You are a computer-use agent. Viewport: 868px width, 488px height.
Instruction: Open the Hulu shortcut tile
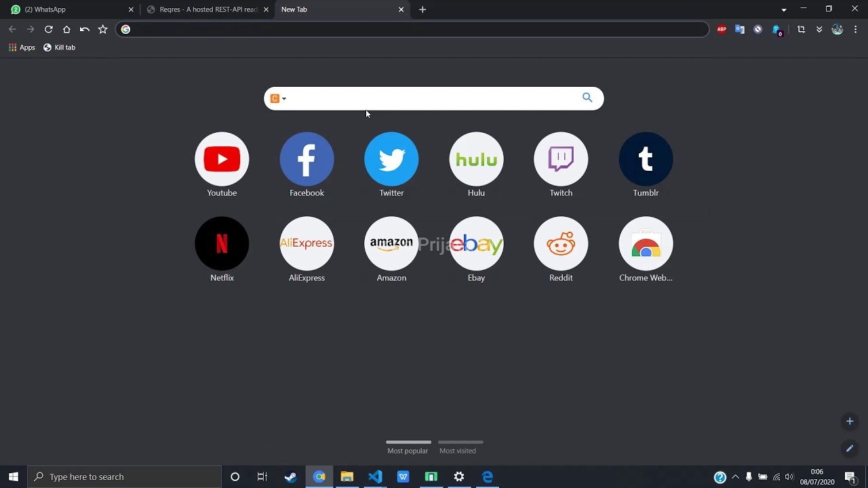click(476, 165)
